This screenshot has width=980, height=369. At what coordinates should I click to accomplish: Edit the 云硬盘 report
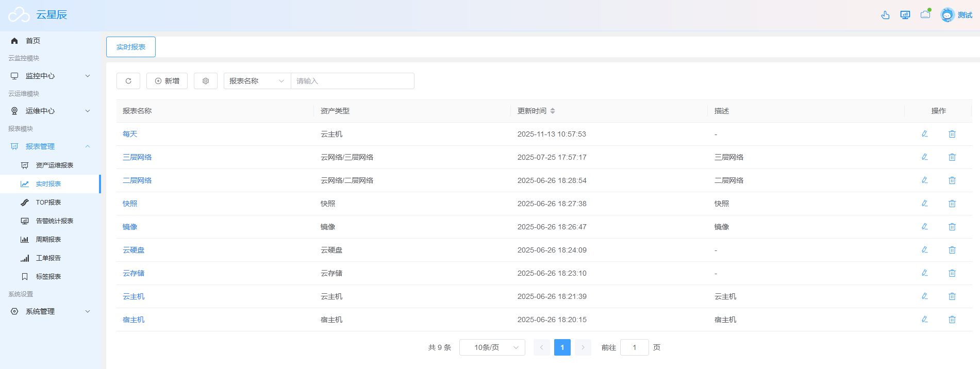tap(924, 250)
